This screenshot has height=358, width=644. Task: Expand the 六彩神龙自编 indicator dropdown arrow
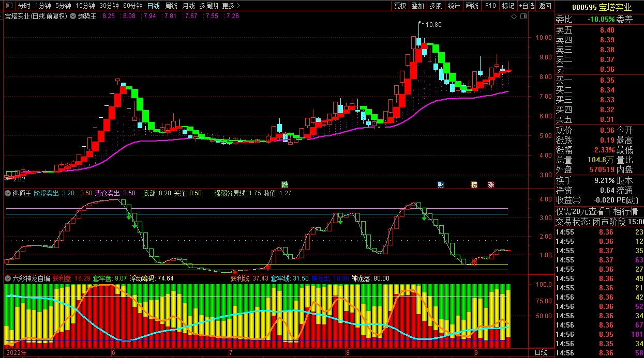tap(7, 278)
